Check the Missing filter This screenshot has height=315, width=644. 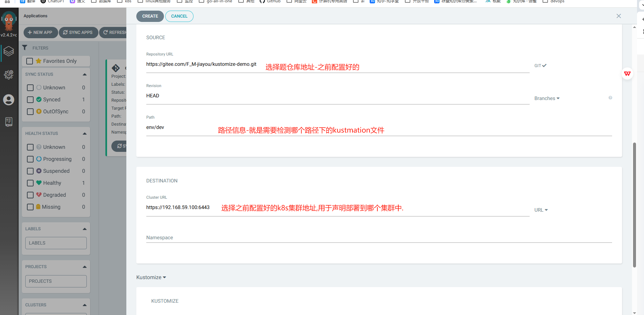[x=30, y=207]
